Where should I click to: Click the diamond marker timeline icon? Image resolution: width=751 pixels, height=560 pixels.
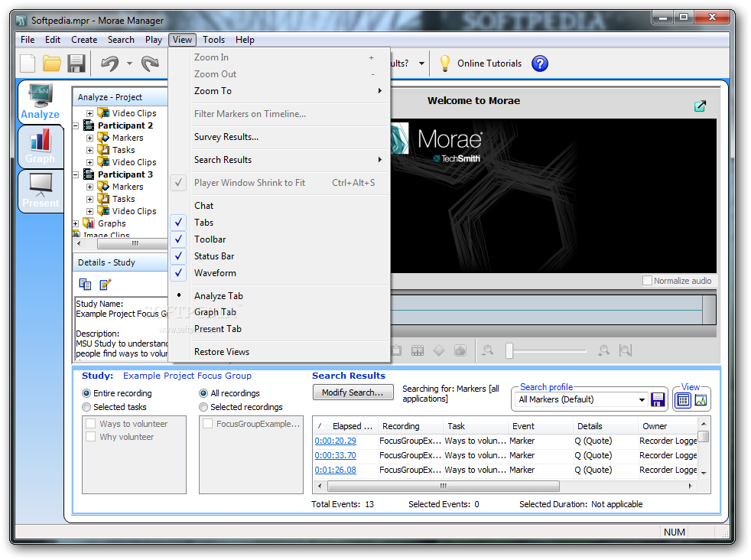pyautogui.click(x=439, y=350)
